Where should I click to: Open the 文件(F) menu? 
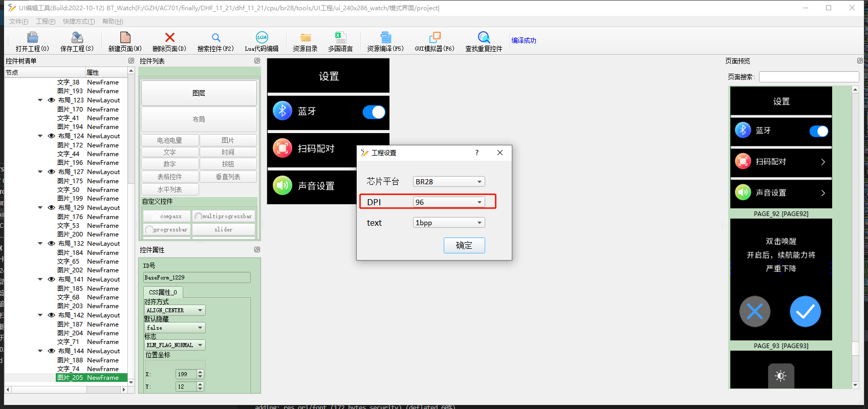point(19,21)
